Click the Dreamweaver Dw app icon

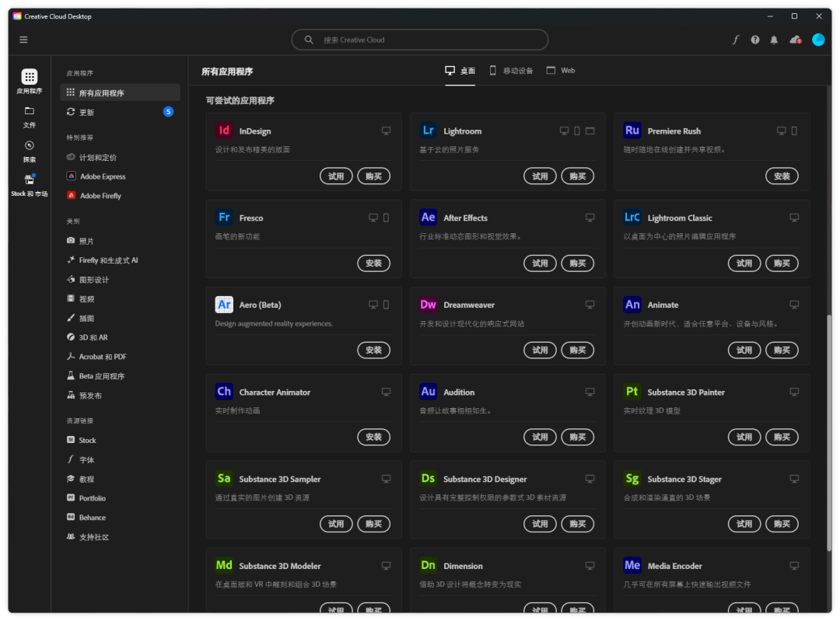pos(428,304)
